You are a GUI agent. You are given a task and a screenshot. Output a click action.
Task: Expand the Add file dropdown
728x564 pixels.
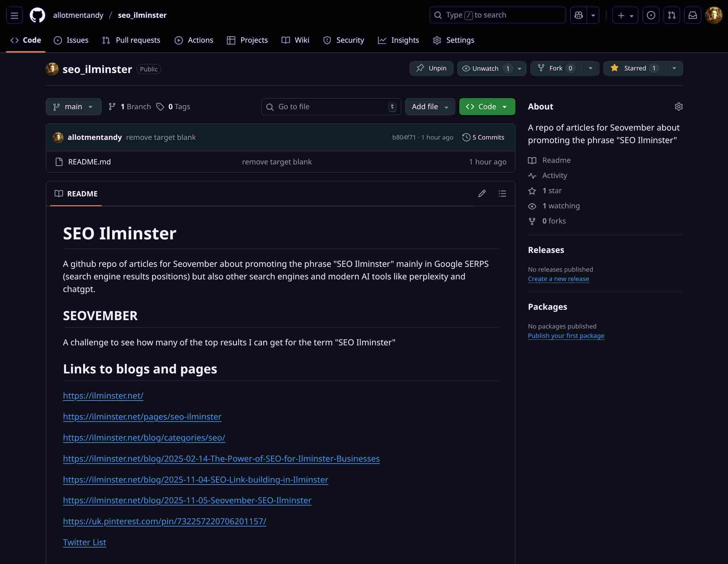(x=430, y=107)
